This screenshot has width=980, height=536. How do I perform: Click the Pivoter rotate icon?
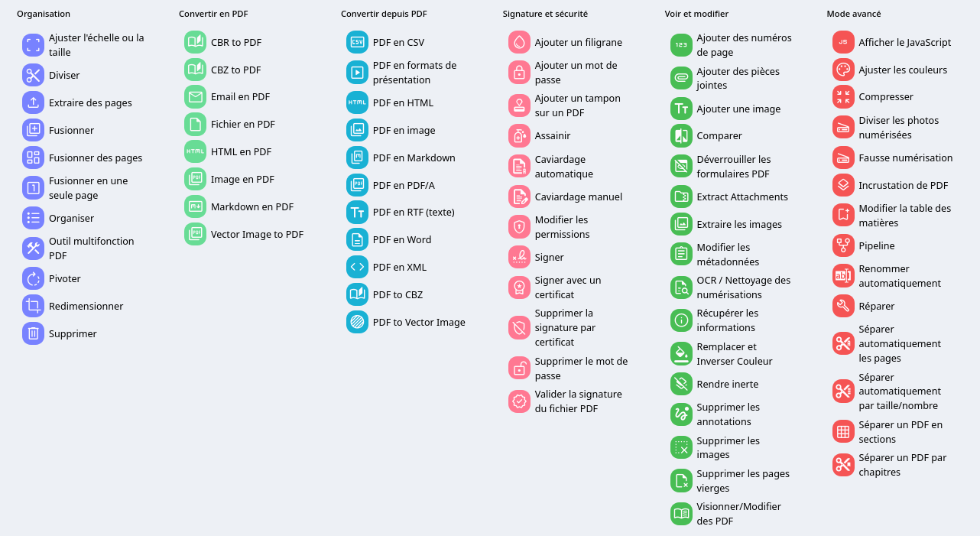tap(33, 278)
